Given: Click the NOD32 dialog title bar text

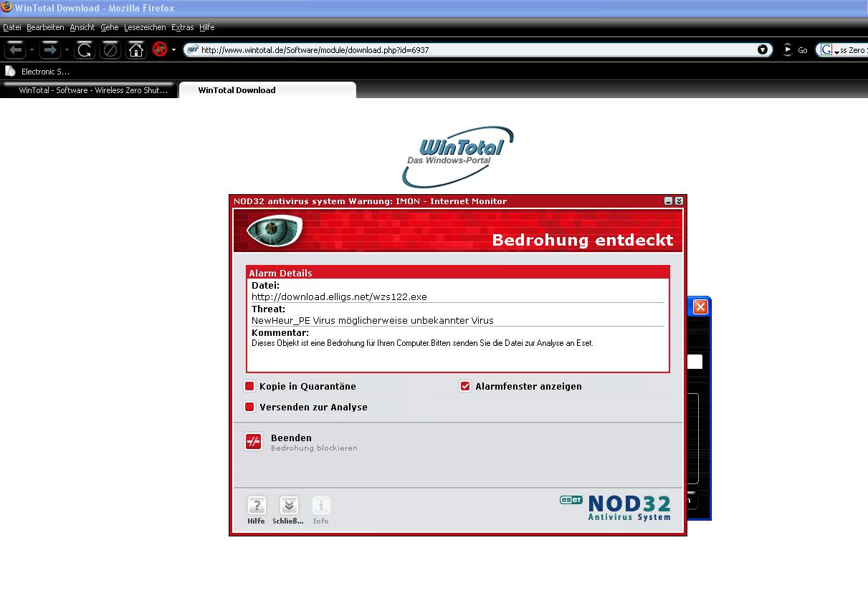Looking at the screenshot, I should 370,201.
